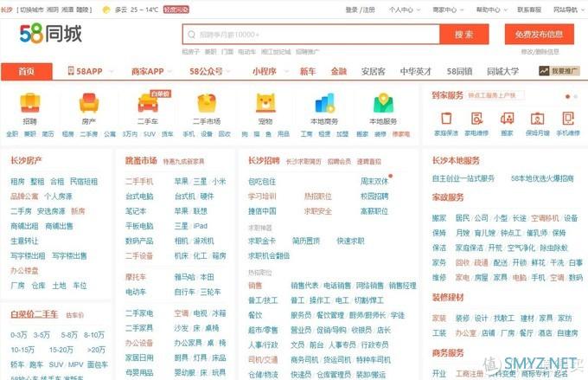The image size is (588, 380).
Task: Open the 本地服务 map pin icon
Action: click(x=383, y=103)
